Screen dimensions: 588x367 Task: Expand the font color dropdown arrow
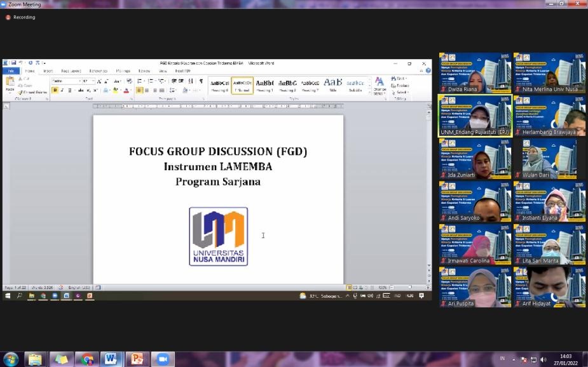click(132, 91)
